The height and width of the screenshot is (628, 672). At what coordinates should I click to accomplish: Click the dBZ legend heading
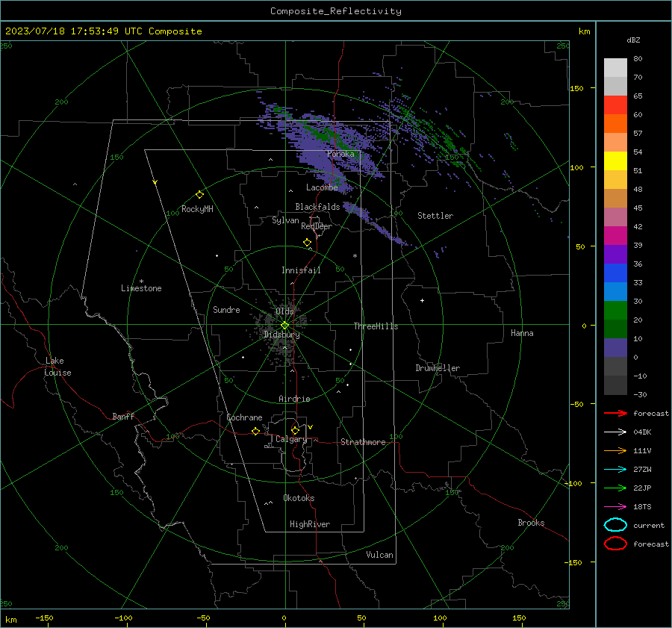tap(633, 40)
